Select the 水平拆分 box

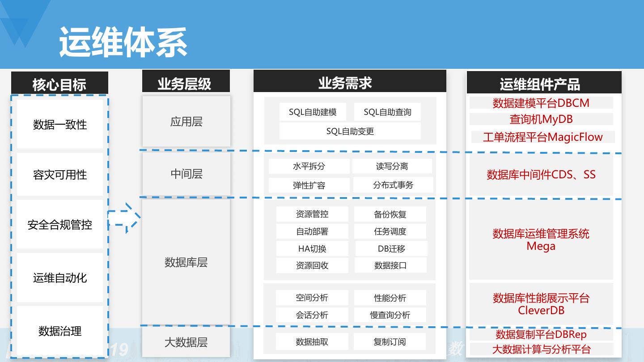coord(309,166)
